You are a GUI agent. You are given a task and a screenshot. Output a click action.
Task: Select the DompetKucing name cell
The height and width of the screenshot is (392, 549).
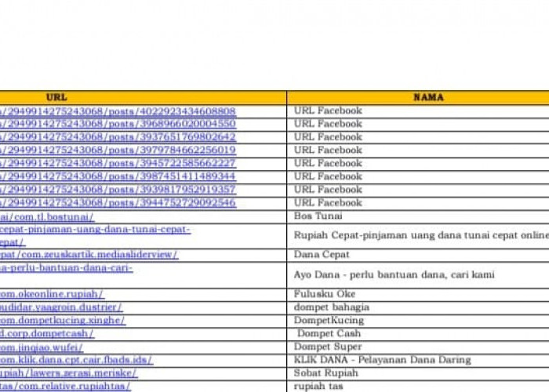418,321
